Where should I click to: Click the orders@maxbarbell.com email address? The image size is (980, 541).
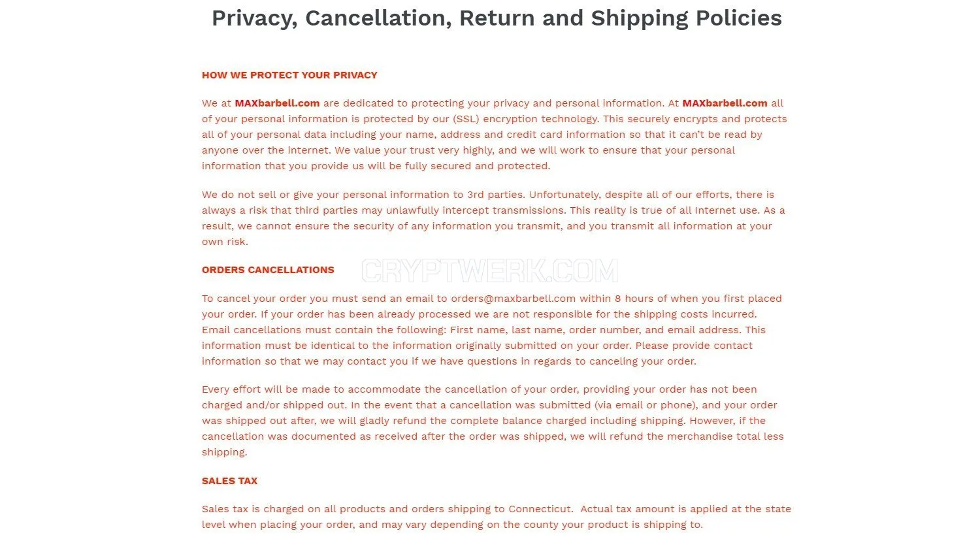pyautogui.click(x=514, y=299)
